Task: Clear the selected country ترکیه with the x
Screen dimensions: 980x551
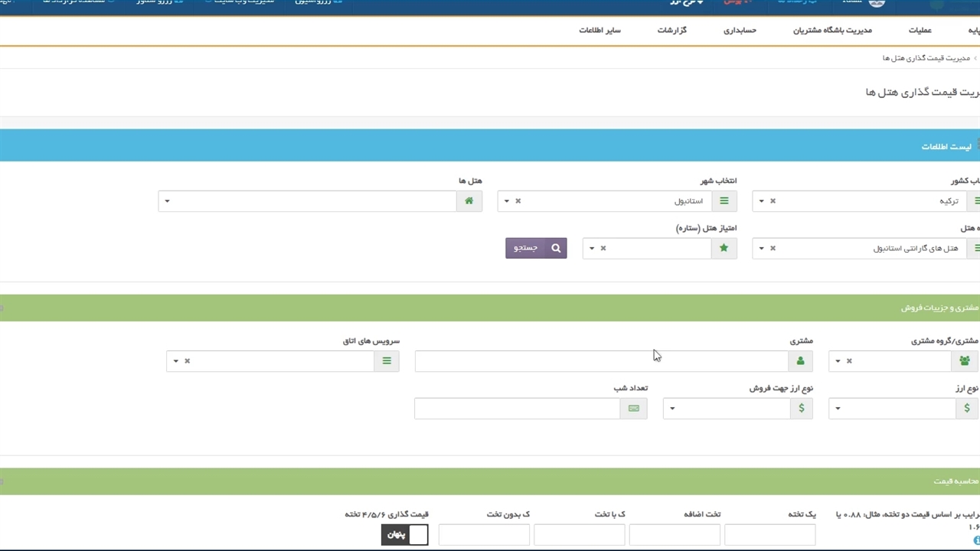Action: pyautogui.click(x=773, y=201)
